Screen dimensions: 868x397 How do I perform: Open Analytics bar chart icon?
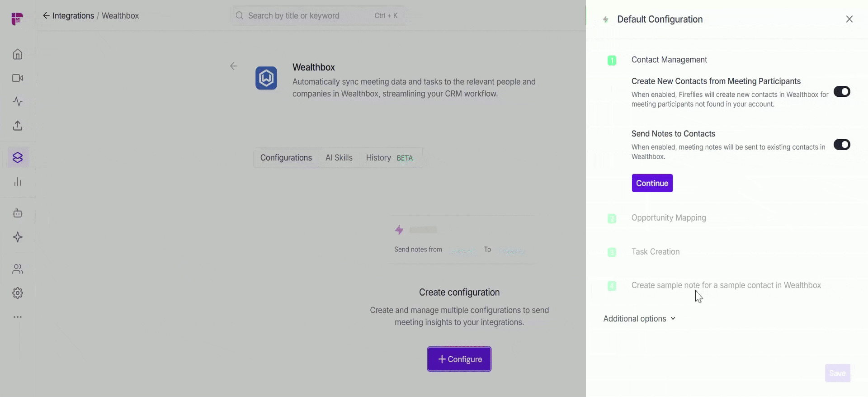(x=18, y=182)
